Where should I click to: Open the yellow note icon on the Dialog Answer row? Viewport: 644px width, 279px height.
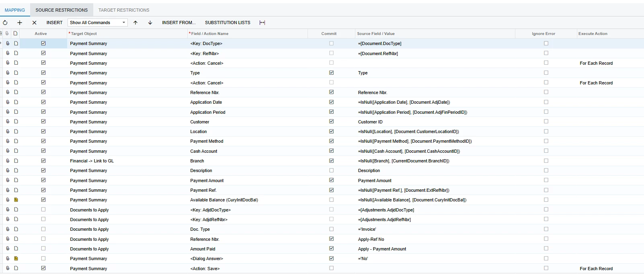pos(16,258)
